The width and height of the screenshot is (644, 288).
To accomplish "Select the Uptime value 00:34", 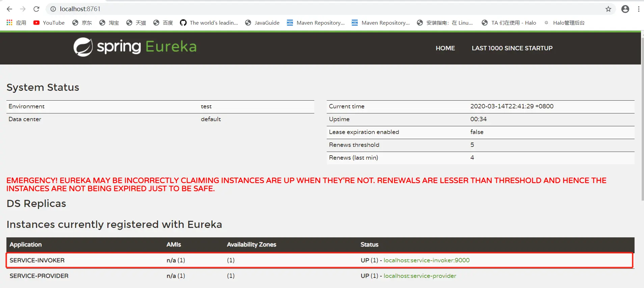I will [479, 119].
